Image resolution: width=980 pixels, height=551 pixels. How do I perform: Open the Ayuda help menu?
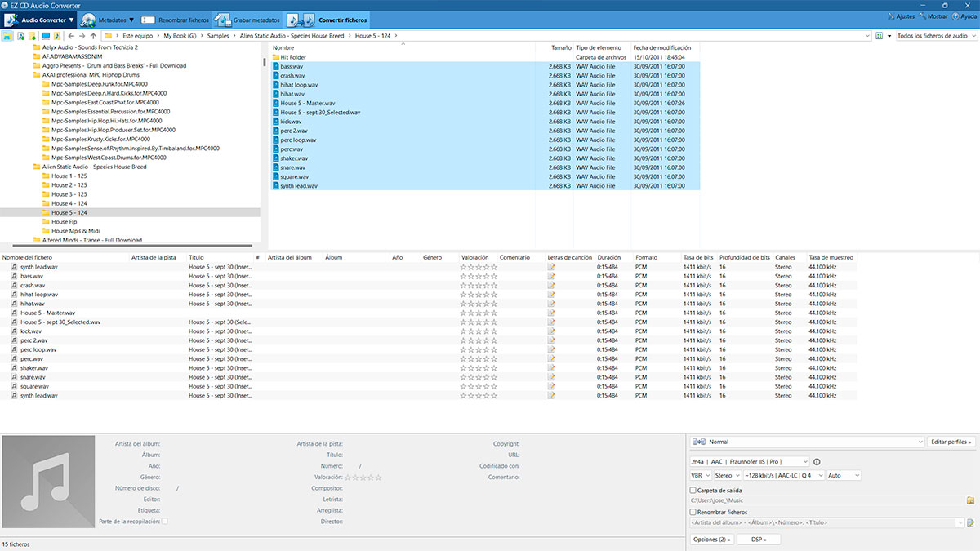964,16
